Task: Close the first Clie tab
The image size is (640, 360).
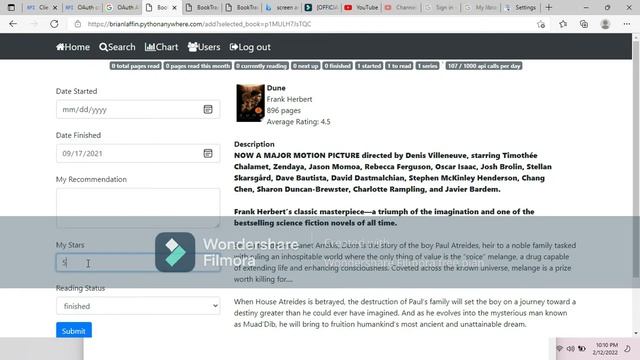Action: click(55, 7)
